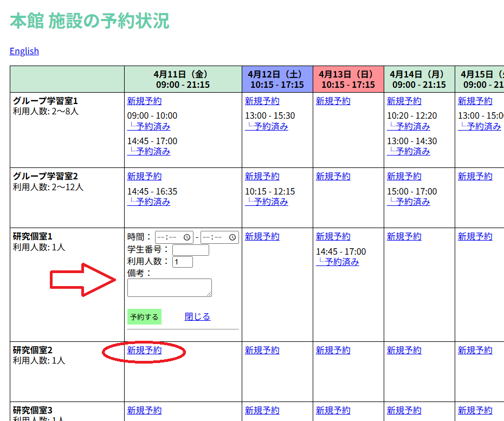Click the end time input field
Viewport: 504px width, 421px height.
click(x=215, y=237)
